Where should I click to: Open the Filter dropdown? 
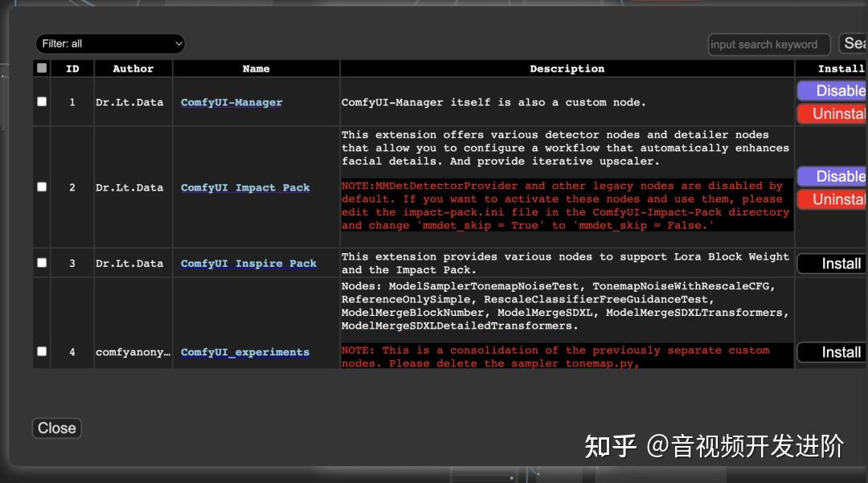click(110, 43)
